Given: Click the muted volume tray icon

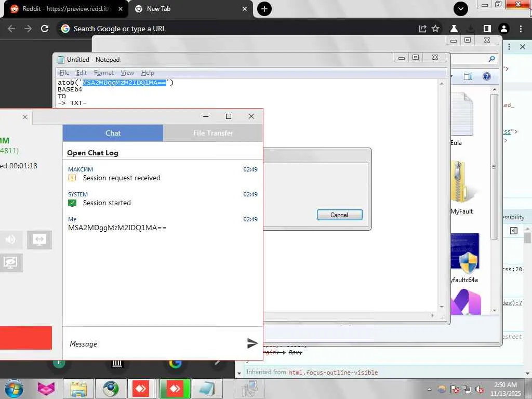Looking at the screenshot, I should [480, 389].
